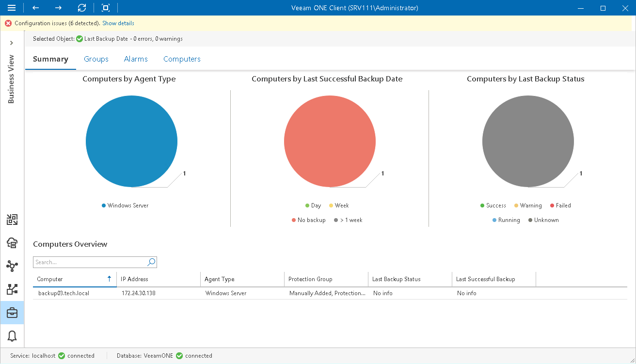Click the red Failed legend dot

coord(552,206)
